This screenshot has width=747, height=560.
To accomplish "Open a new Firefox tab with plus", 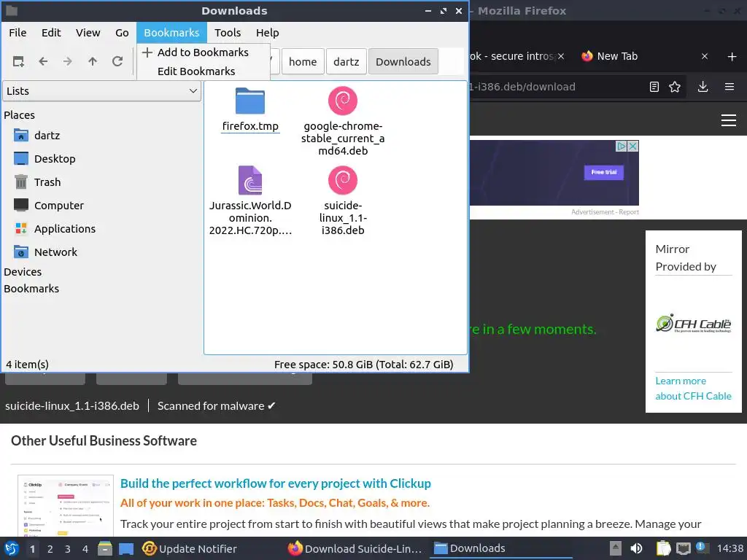I will pyautogui.click(x=732, y=57).
